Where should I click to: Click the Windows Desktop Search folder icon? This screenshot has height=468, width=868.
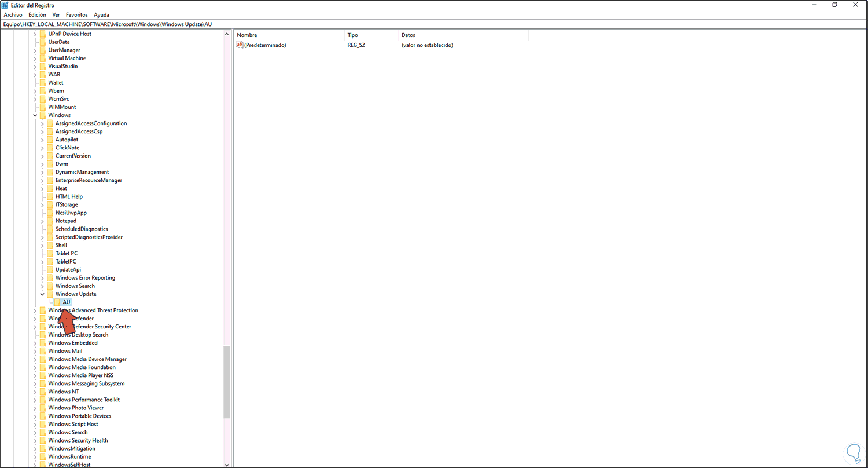point(43,334)
